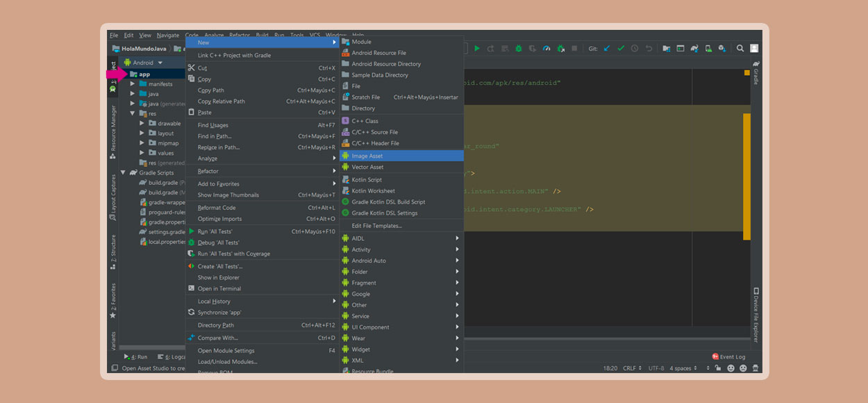Click the CRLF line separator selector
This screenshot has height=403, width=868.
point(633,368)
